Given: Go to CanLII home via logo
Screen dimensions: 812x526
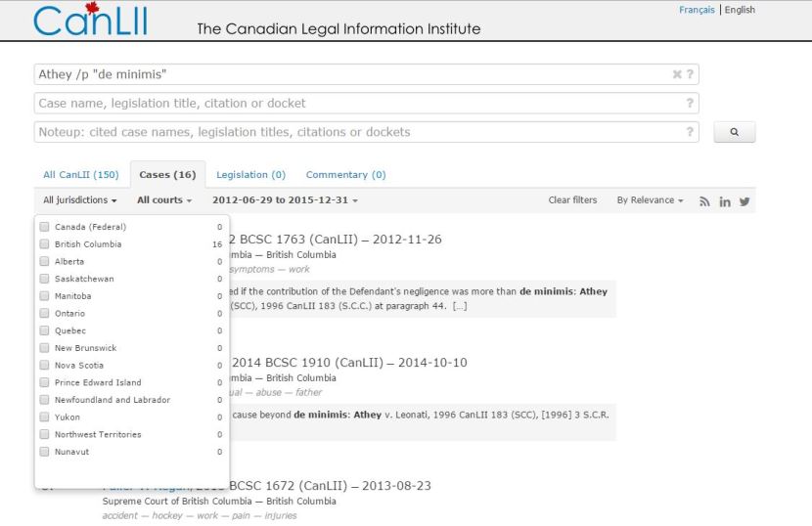Looking at the screenshot, I should pos(90,22).
